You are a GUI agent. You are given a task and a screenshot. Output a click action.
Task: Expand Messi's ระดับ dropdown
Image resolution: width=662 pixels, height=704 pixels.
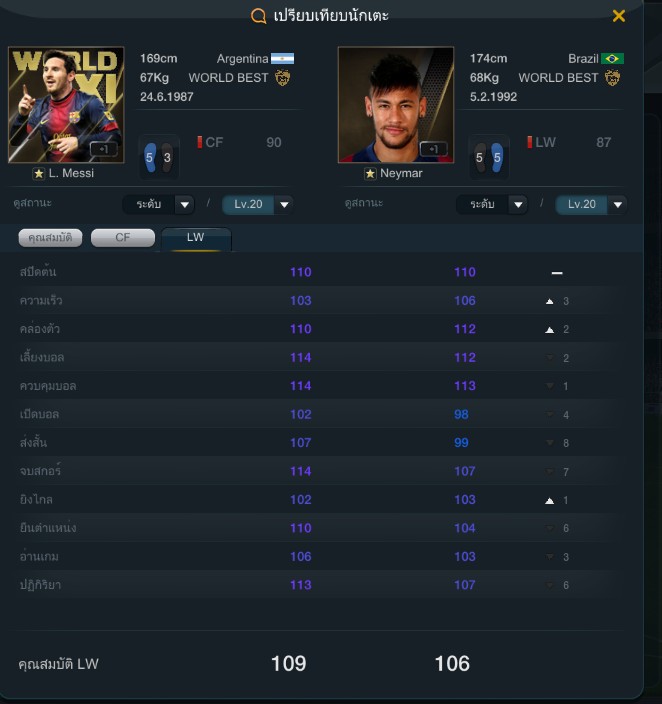pyautogui.click(x=158, y=205)
